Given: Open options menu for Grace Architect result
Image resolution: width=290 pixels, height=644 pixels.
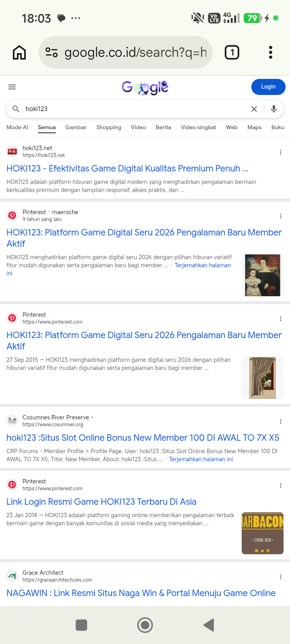Looking at the screenshot, I should [x=281, y=577].
